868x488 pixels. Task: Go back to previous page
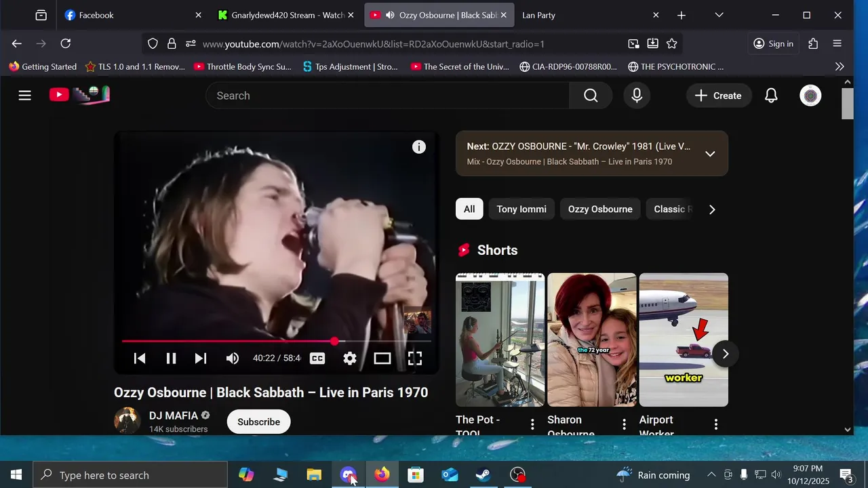[x=17, y=43]
